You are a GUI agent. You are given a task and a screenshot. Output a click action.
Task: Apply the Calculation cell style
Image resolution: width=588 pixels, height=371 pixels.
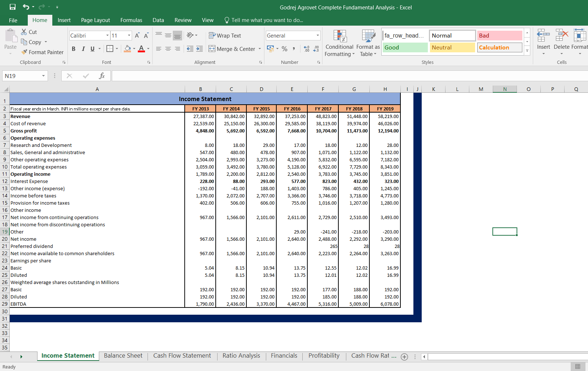coord(500,47)
